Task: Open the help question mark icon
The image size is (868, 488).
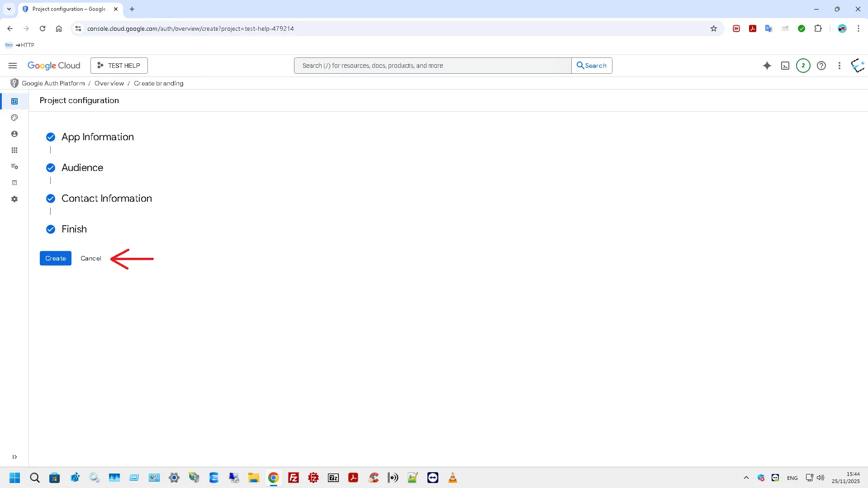Action: click(821, 66)
